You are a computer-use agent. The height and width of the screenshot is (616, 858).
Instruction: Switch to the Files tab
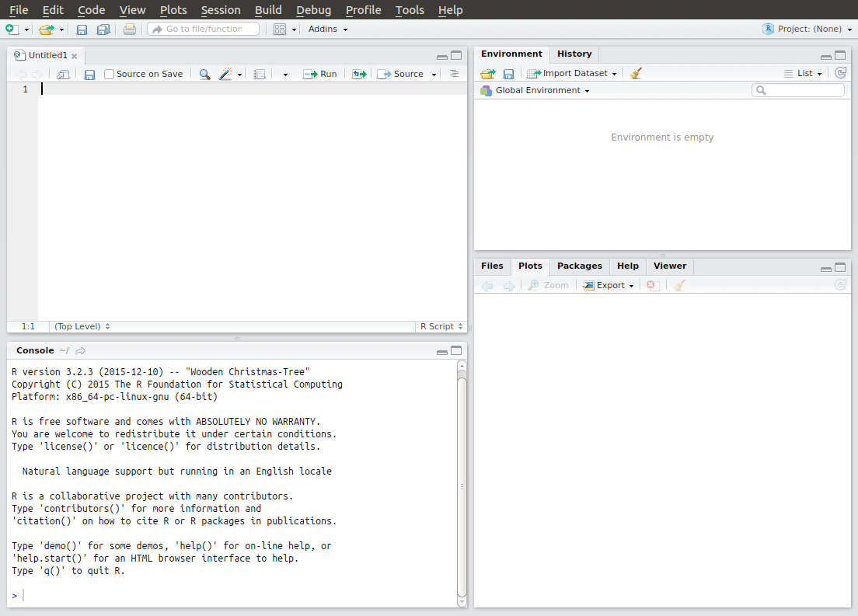(x=492, y=266)
